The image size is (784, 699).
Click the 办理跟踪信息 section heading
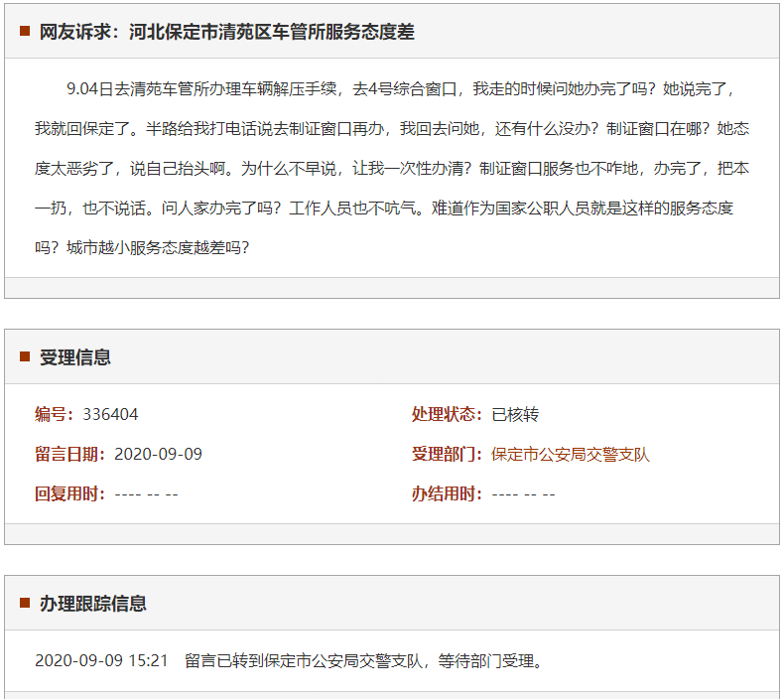(93, 604)
